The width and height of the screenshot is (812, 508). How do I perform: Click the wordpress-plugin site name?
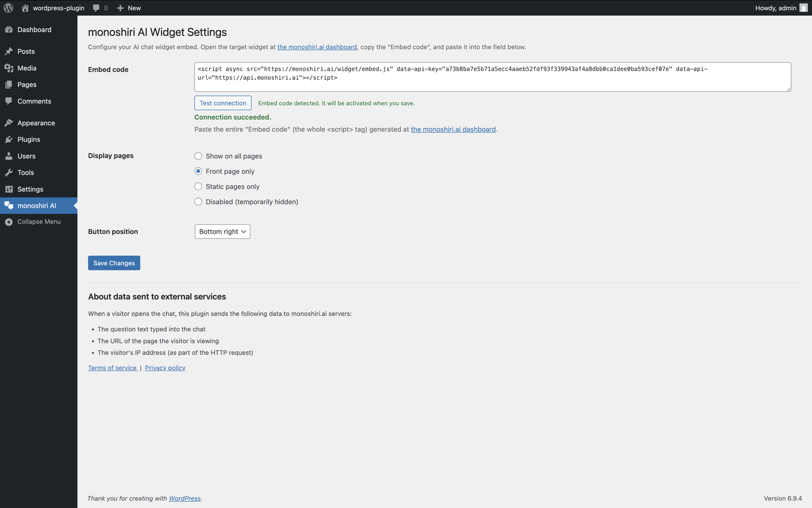point(58,8)
